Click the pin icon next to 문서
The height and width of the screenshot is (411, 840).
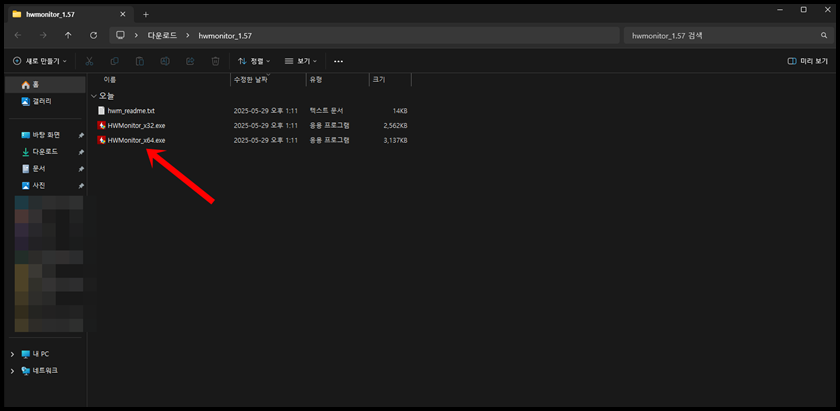81,169
